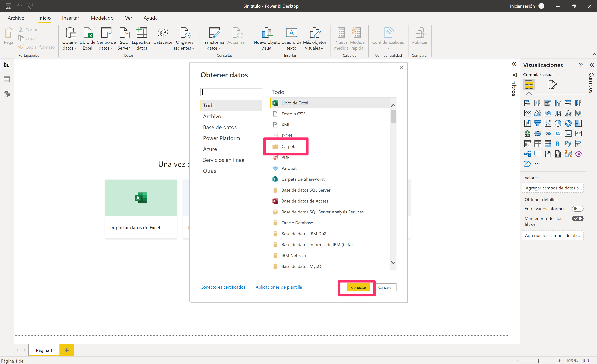Image resolution: width=597 pixels, height=364 pixels.
Task: Expand Más objetos visuales dropdown
Action: tap(322, 48)
